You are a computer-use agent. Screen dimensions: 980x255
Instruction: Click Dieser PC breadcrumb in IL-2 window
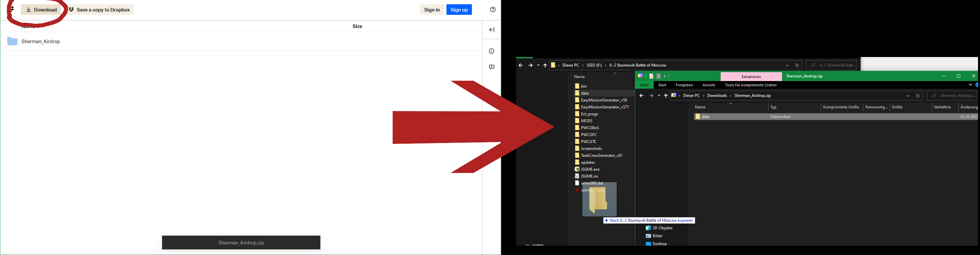tap(571, 65)
